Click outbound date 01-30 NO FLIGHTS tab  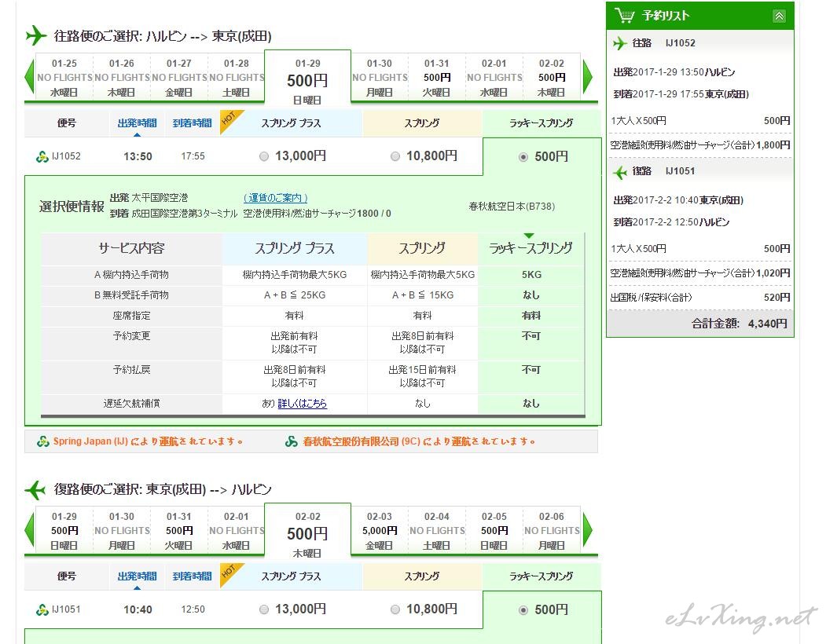point(380,78)
